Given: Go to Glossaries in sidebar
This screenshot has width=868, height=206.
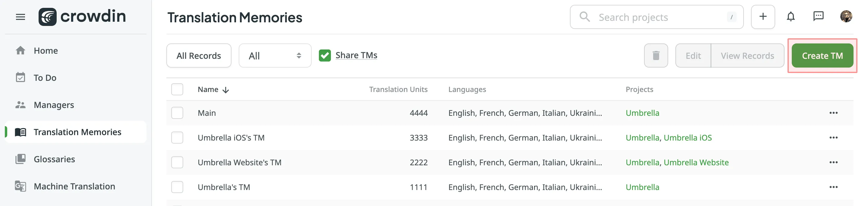Looking at the screenshot, I should click(x=54, y=159).
